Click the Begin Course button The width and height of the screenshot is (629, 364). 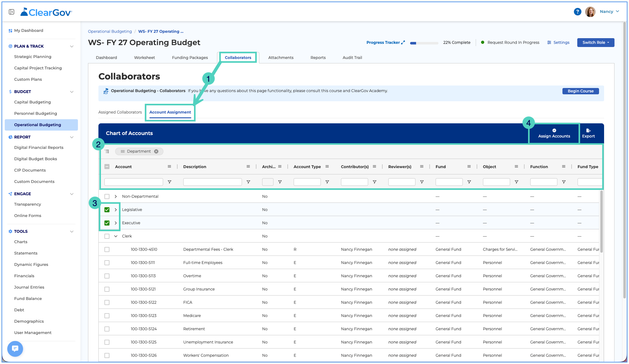click(580, 91)
